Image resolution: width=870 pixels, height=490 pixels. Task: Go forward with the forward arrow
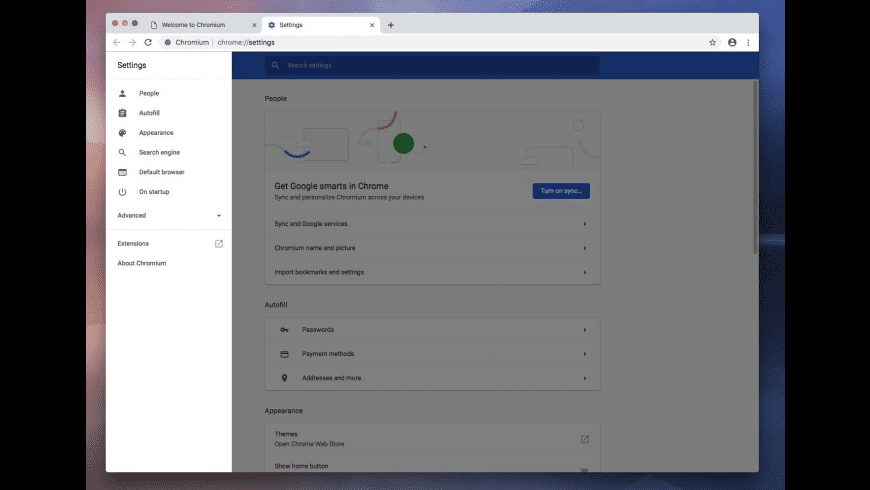coord(132,42)
